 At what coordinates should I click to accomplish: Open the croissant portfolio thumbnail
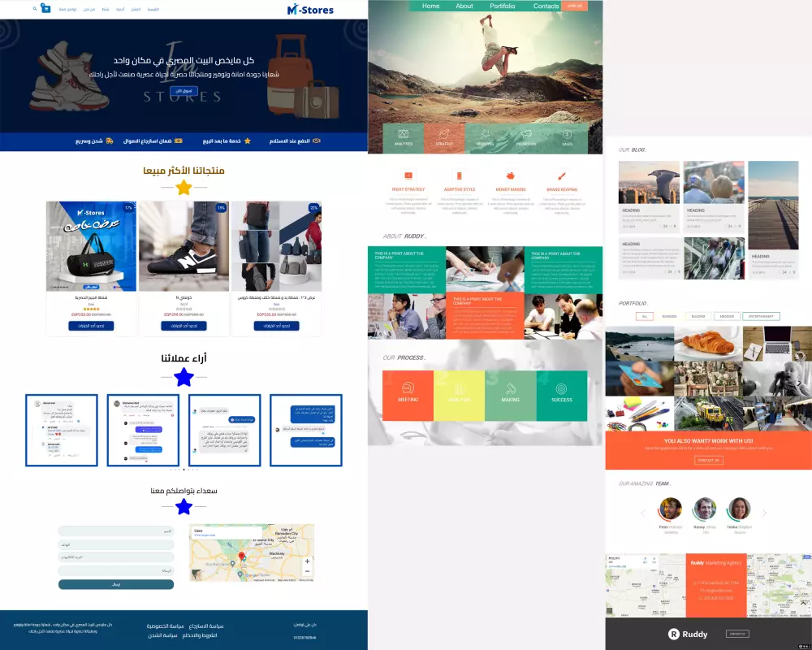pyautogui.click(x=708, y=343)
